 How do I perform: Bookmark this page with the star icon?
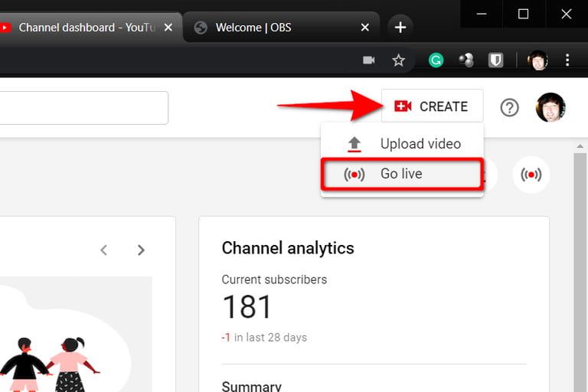[x=398, y=60]
